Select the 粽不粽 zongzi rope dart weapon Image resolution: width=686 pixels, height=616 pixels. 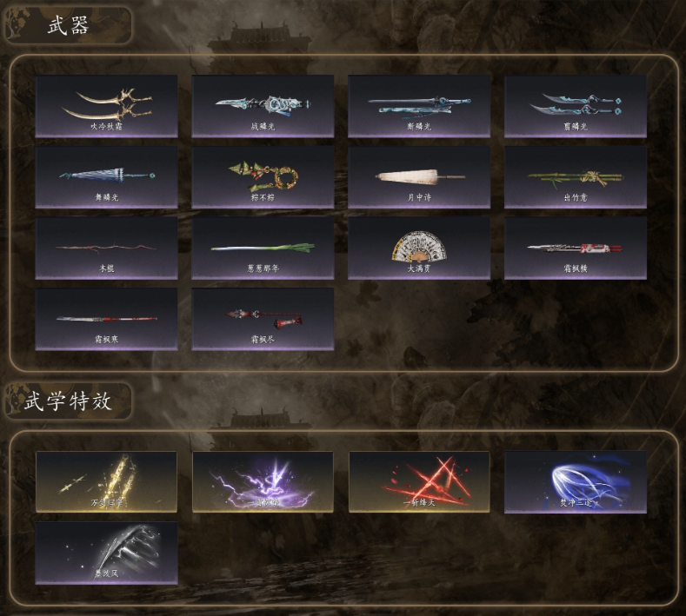(263, 177)
